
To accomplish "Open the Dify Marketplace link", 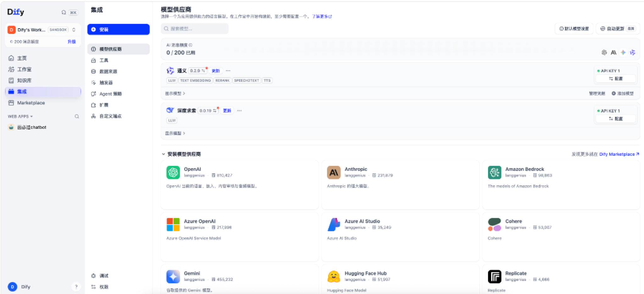I will [x=619, y=154].
